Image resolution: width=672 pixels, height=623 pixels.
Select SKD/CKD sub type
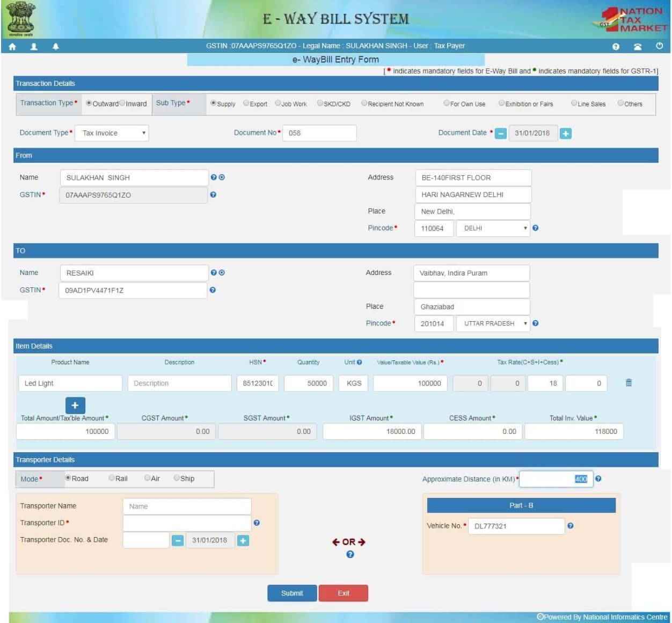pyautogui.click(x=320, y=103)
